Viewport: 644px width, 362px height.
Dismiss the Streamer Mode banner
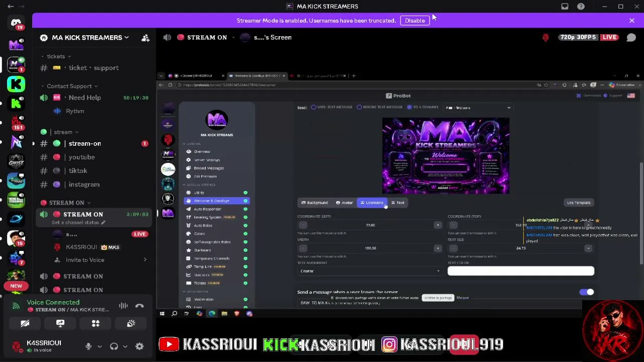point(632,21)
